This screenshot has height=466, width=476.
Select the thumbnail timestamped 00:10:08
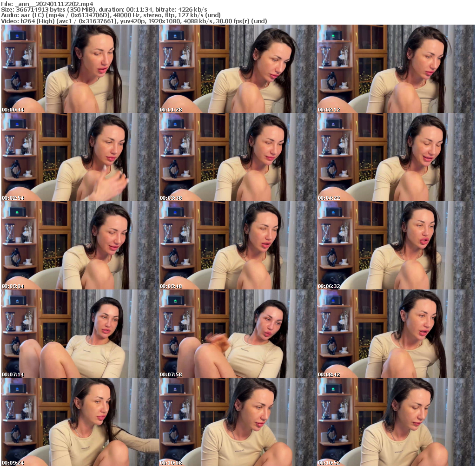237,422
